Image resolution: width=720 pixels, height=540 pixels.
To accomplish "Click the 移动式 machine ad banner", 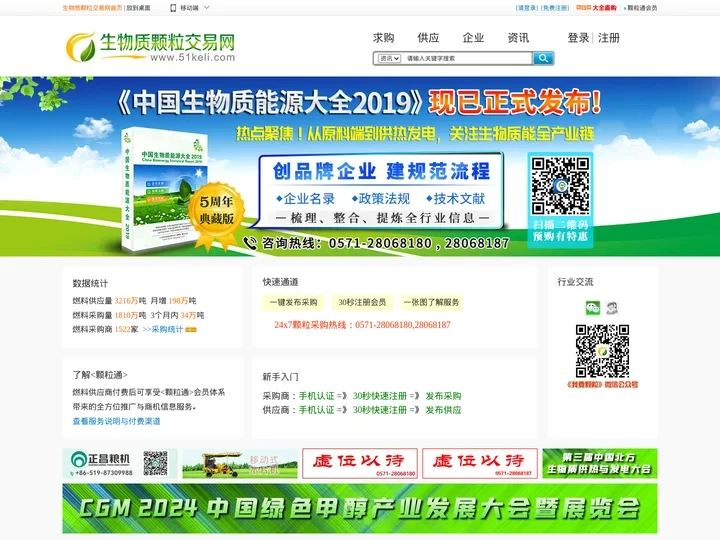I will click(x=240, y=463).
